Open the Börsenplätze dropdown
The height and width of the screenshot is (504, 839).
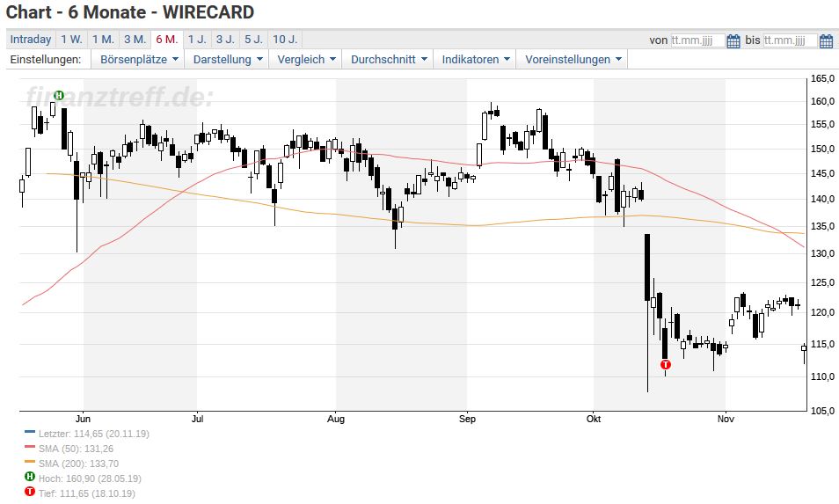point(138,60)
